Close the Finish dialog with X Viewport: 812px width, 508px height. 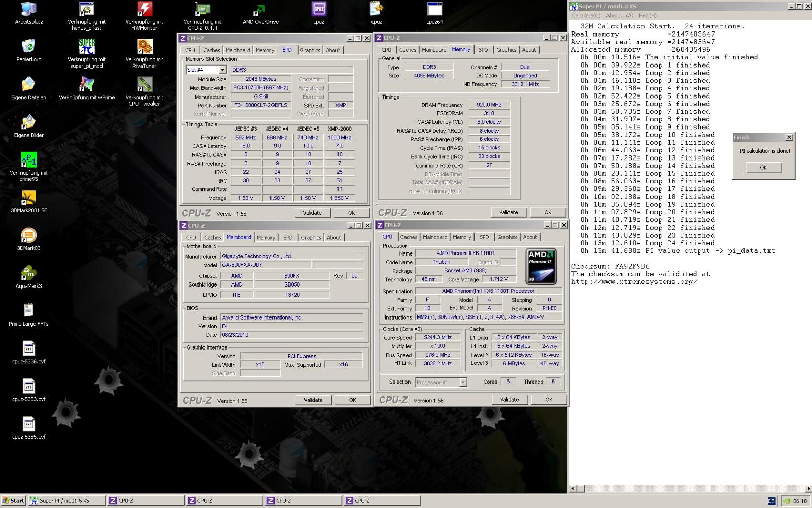tap(789, 137)
